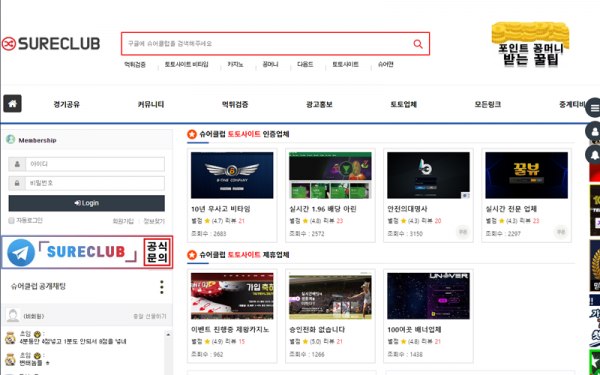The height and width of the screenshot is (375, 600).
Task: Open the home icon button
Action: 13,104
